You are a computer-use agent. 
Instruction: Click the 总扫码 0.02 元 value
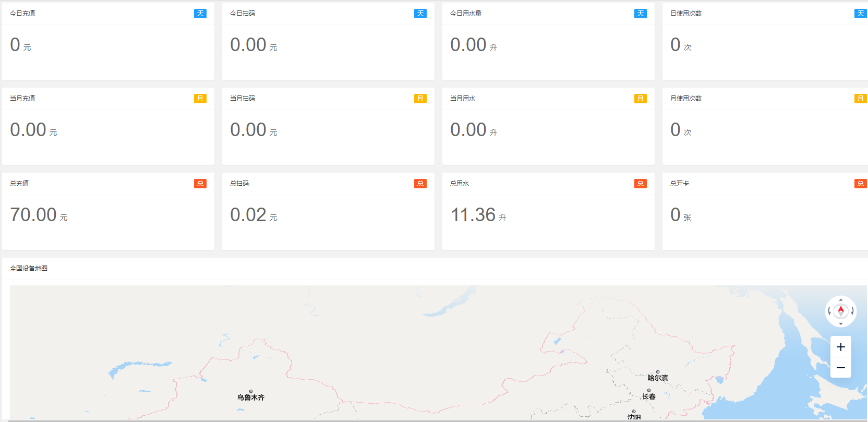click(254, 215)
